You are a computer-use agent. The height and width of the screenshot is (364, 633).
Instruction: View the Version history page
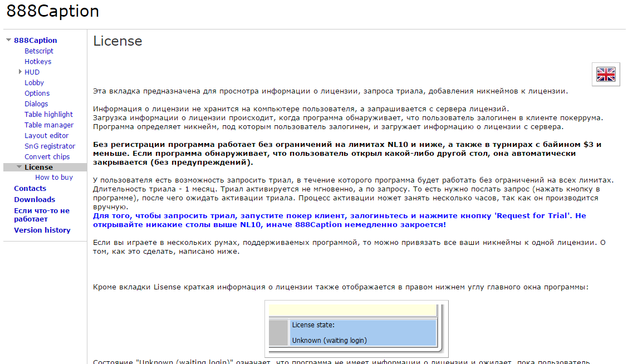(42, 230)
